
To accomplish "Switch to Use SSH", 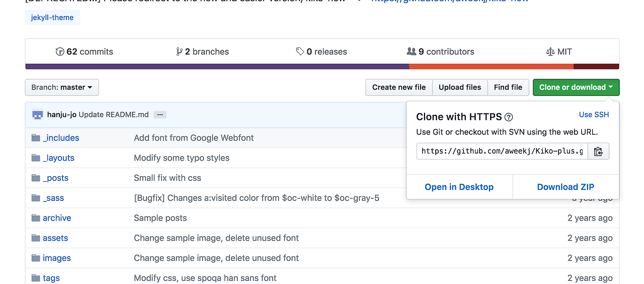I will coord(594,115).
